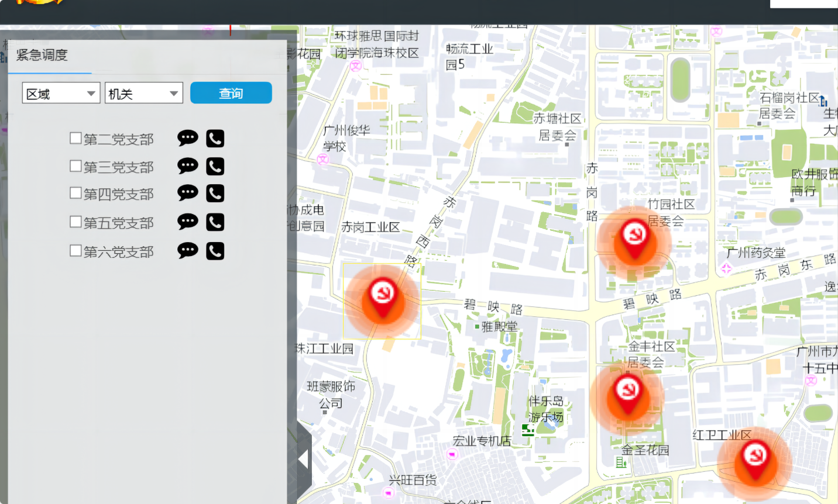Click 金圣花园 map label

point(645,450)
